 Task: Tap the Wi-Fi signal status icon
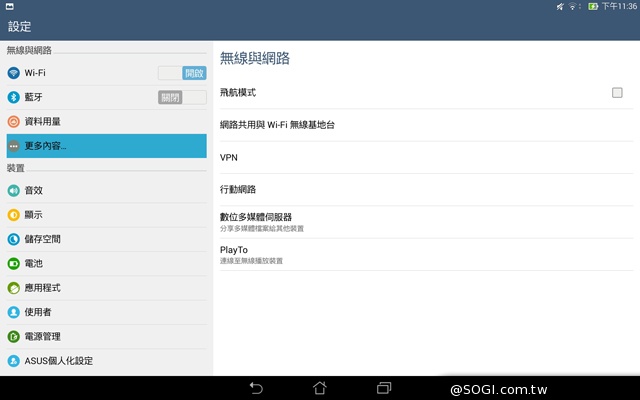(x=573, y=6)
